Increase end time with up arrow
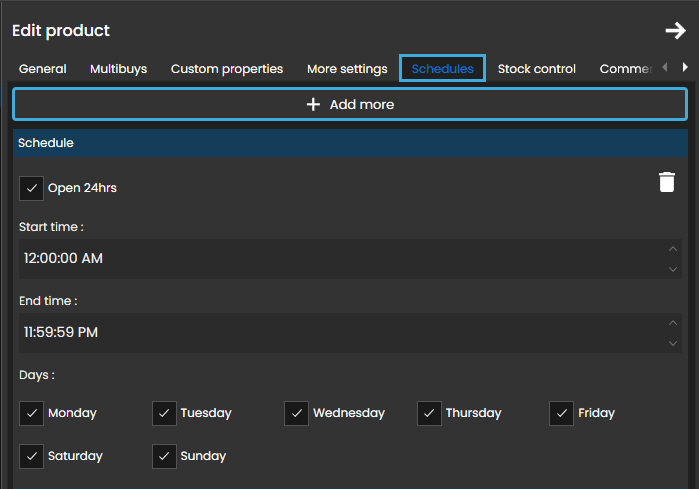699x489 pixels. (673, 323)
